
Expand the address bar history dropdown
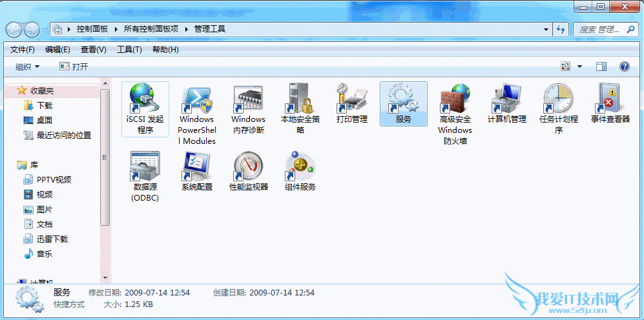click(x=546, y=29)
